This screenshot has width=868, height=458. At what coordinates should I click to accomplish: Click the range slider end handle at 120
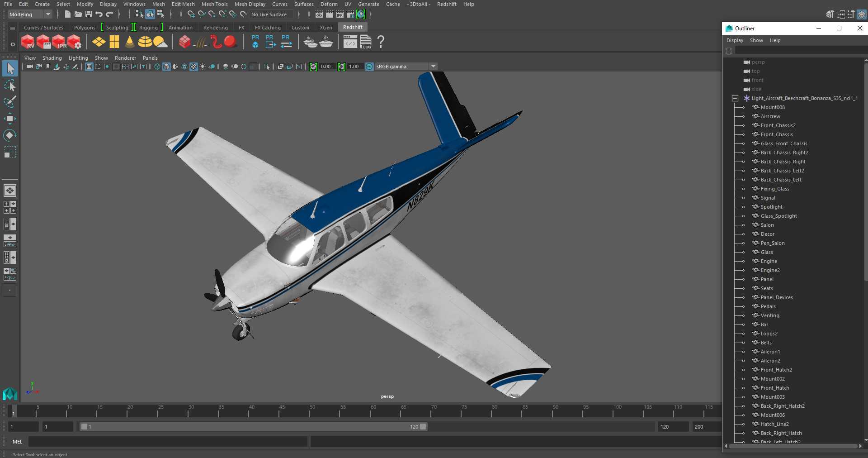[423, 427]
